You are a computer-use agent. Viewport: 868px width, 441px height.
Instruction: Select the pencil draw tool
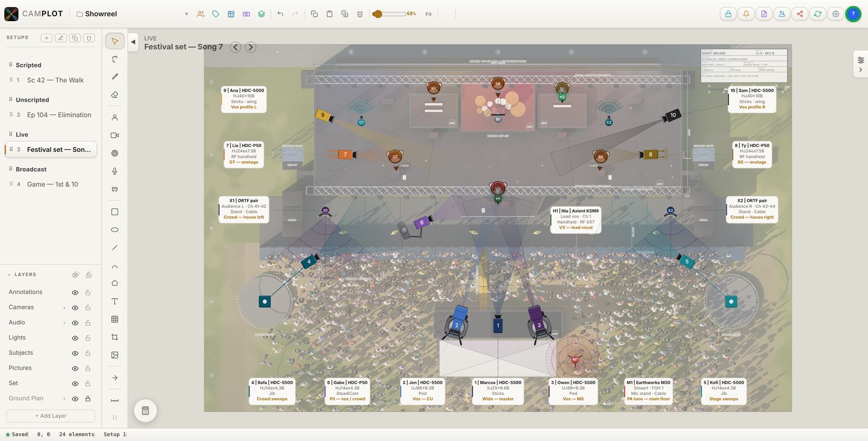[114, 77]
